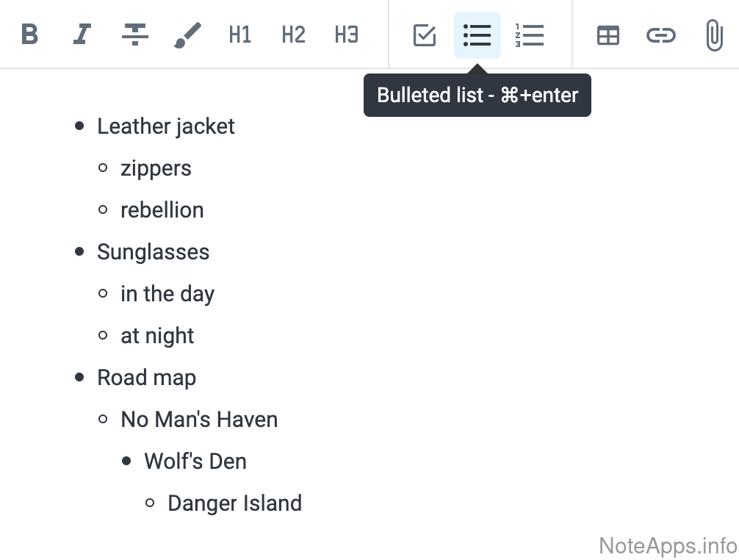The image size is (739, 560).
Task: Click the 'Wolf's Den' nested item
Action: click(x=195, y=462)
